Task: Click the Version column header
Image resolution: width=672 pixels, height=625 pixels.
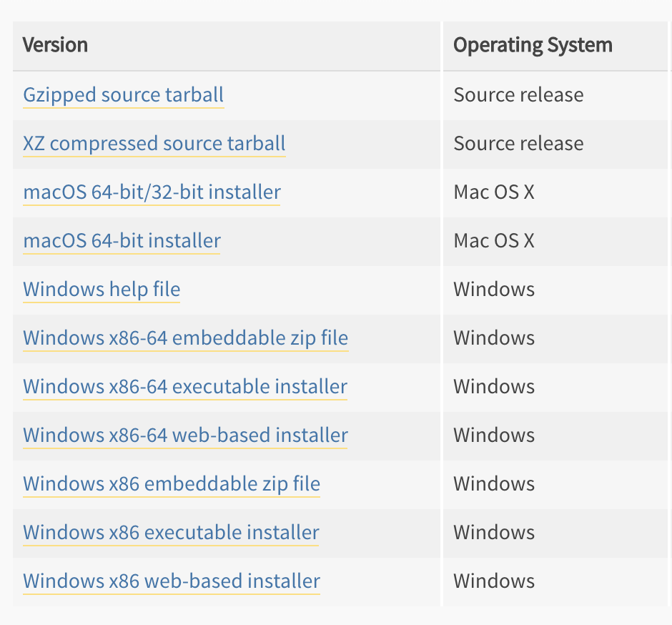Action: point(55,45)
